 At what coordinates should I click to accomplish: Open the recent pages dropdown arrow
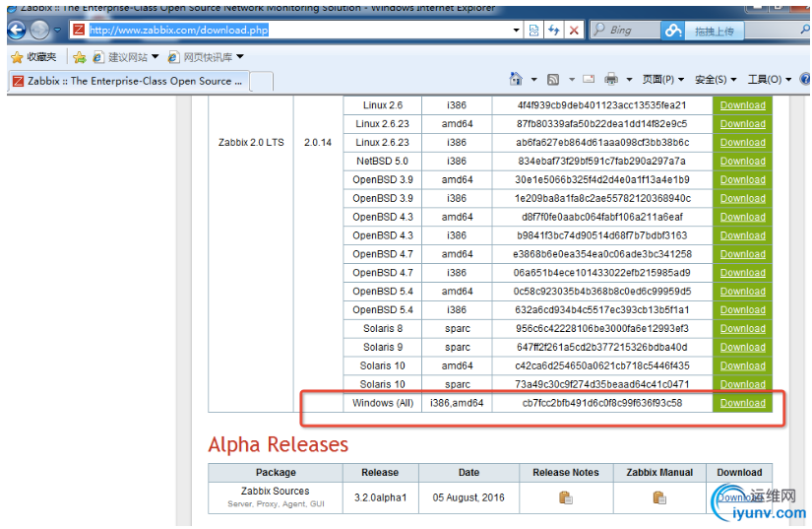[57, 31]
